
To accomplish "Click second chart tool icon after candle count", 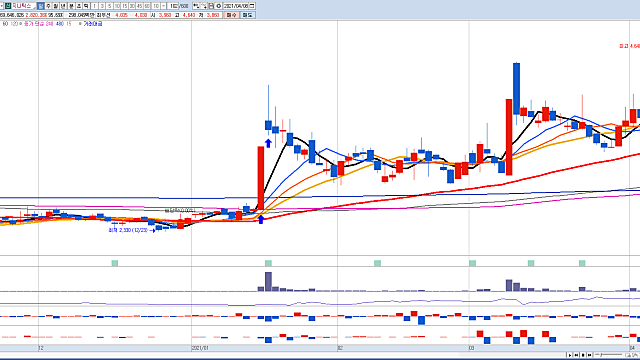I will tap(204, 6).
